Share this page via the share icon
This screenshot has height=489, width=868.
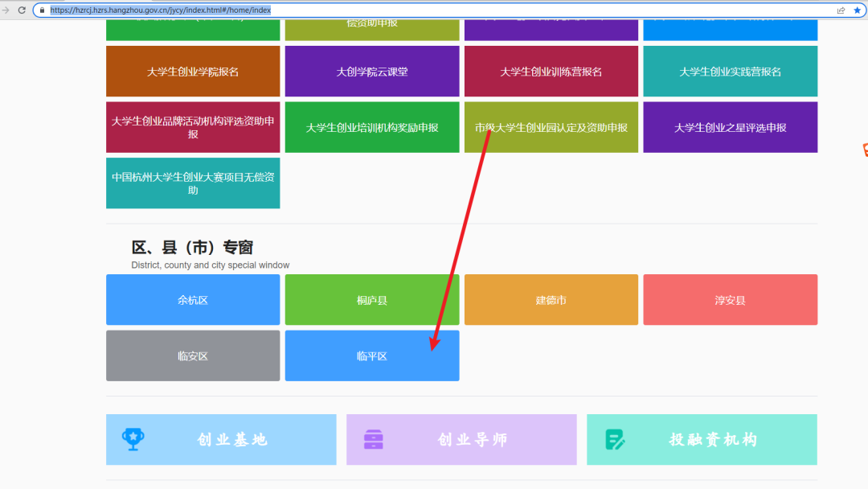click(x=841, y=10)
